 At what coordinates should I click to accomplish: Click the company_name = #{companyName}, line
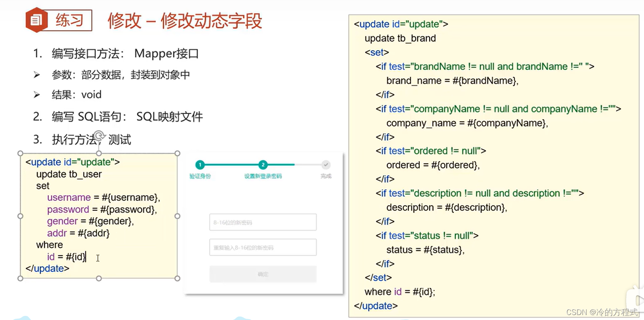click(467, 123)
